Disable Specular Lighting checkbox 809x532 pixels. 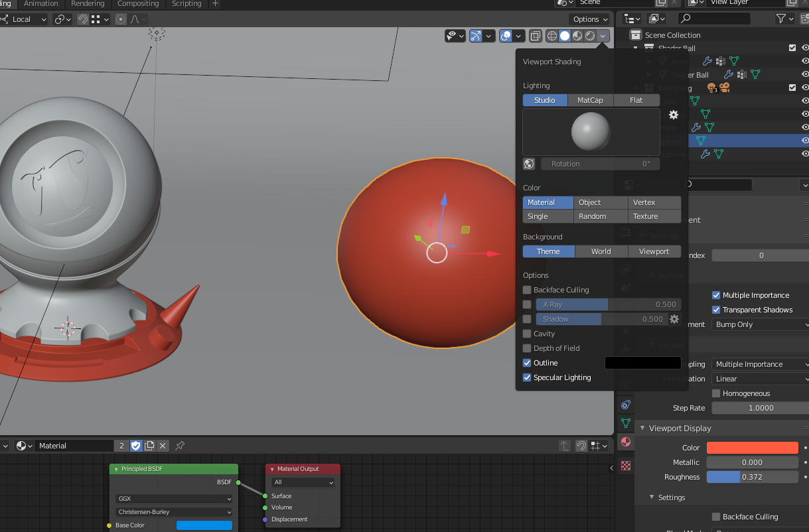pos(527,377)
